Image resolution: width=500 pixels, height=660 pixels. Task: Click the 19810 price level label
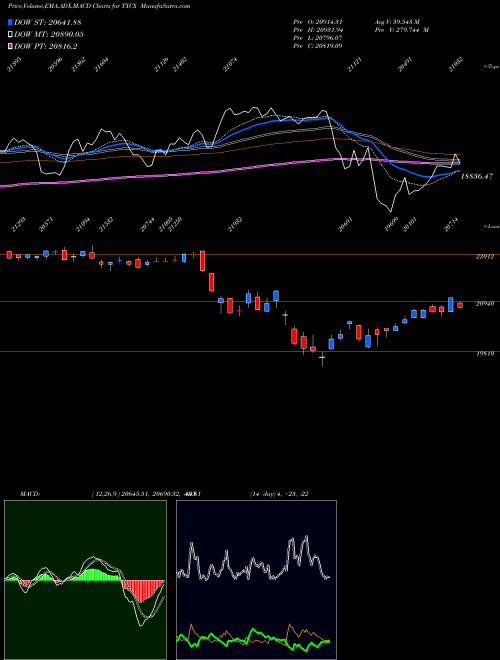pos(485,354)
